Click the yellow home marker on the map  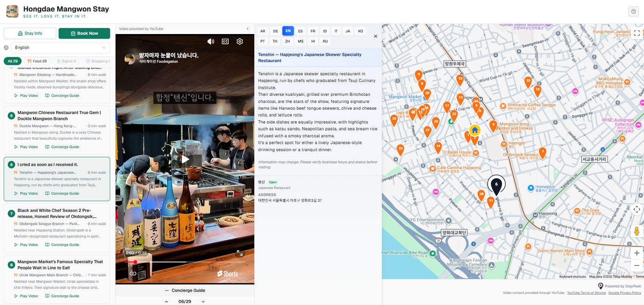click(x=475, y=130)
